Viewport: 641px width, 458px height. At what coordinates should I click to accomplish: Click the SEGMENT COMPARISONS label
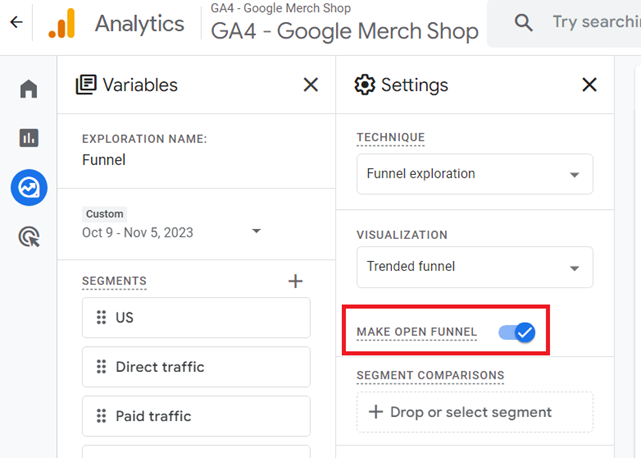pyautogui.click(x=430, y=375)
